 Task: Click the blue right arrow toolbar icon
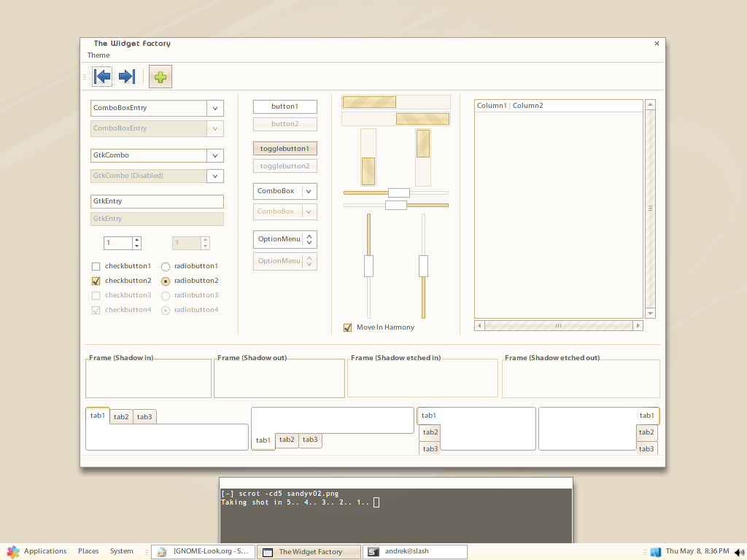[x=126, y=76]
